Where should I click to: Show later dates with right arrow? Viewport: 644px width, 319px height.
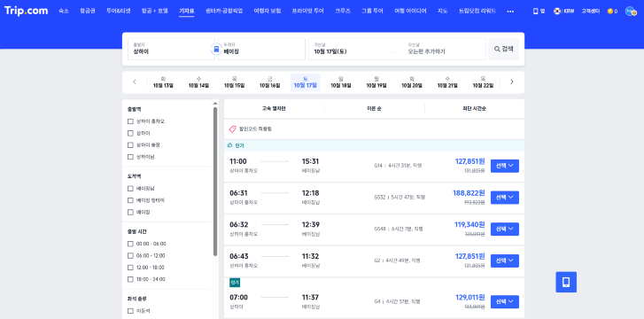coord(512,82)
